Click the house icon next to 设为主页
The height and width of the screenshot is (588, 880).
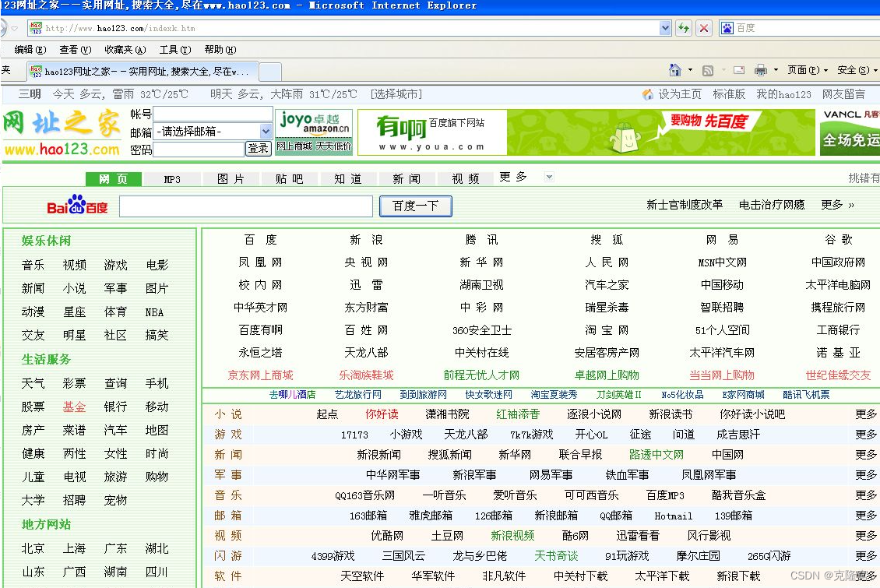(649, 94)
